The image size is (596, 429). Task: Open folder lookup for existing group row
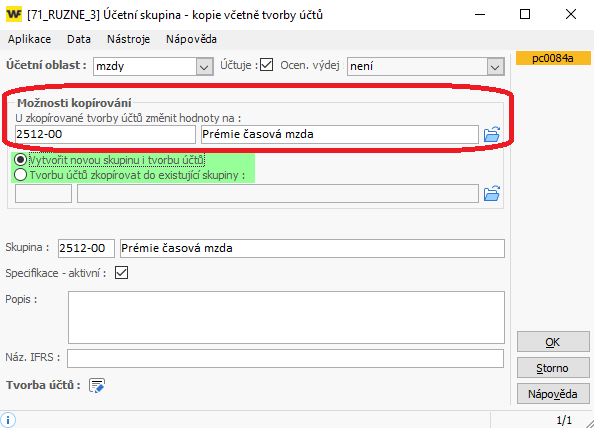(x=491, y=193)
